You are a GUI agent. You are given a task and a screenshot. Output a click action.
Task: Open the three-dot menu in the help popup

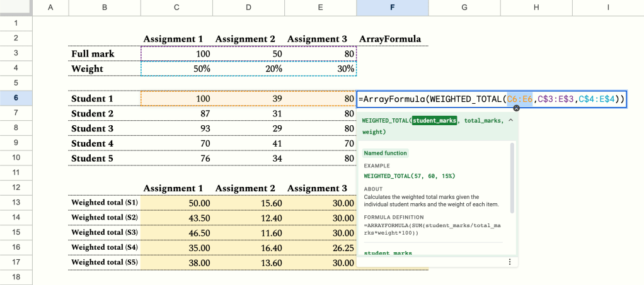(509, 262)
